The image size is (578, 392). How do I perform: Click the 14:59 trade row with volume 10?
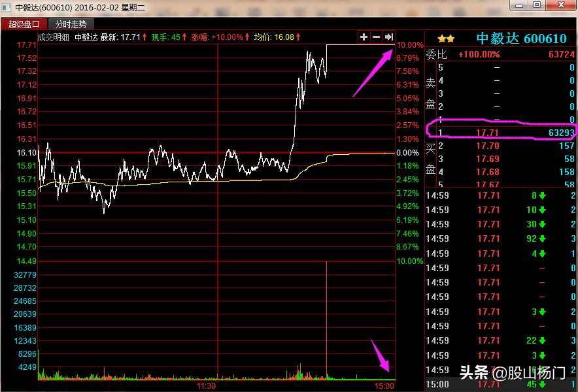coord(501,210)
